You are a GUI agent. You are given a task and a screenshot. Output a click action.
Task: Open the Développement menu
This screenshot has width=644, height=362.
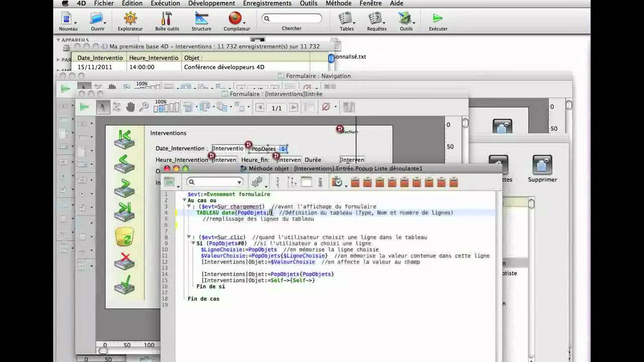pyautogui.click(x=211, y=4)
